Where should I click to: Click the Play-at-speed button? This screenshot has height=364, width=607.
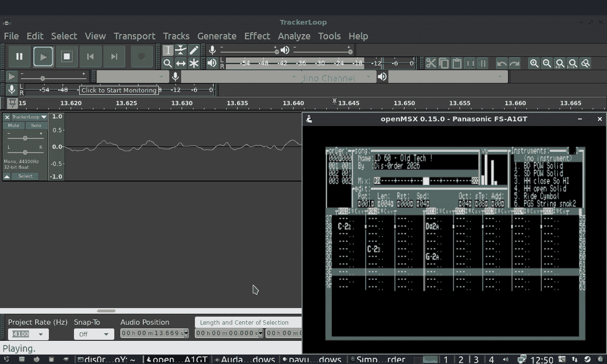12,76
